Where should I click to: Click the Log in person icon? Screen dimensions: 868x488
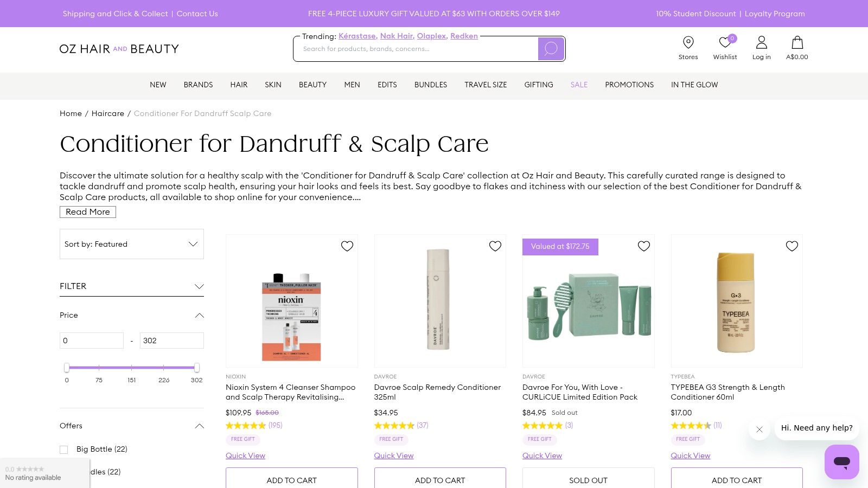tap(761, 42)
